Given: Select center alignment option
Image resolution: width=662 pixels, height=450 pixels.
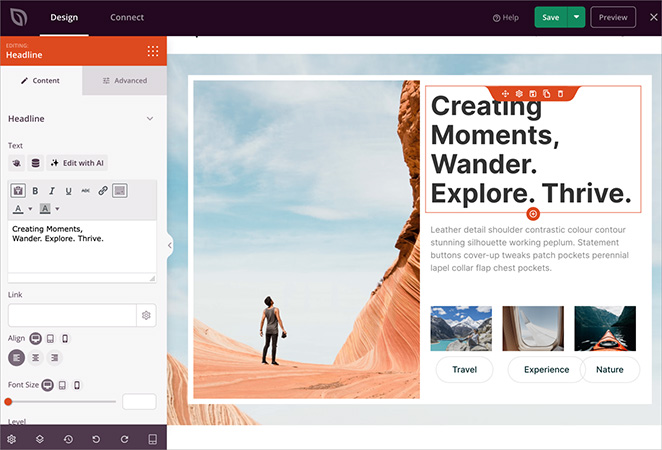Looking at the screenshot, I should tap(36, 357).
